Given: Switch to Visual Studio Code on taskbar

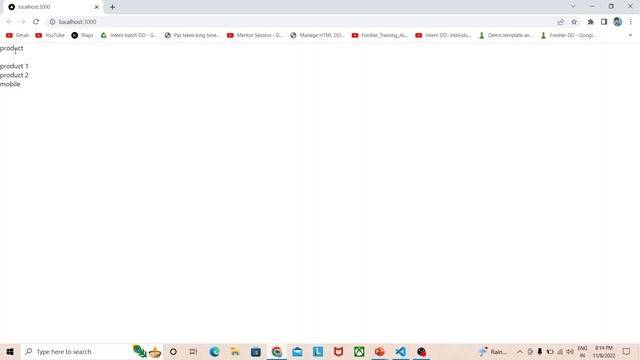Looking at the screenshot, I should click(x=400, y=351).
